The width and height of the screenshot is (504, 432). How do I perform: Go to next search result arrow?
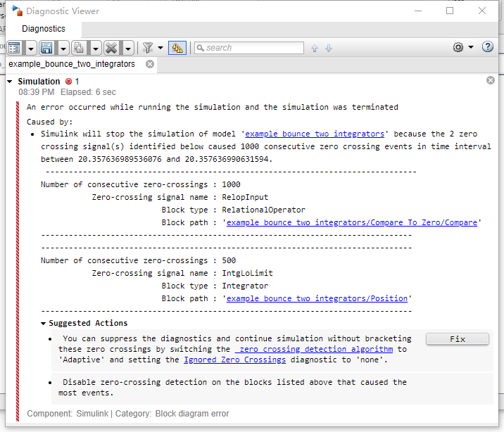329,49
